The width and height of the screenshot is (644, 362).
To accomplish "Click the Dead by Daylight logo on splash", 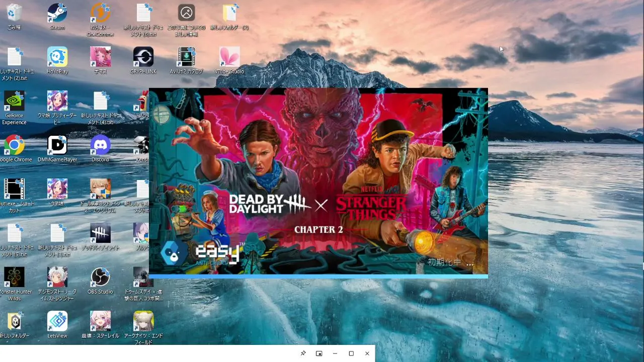I will pyautogui.click(x=270, y=204).
